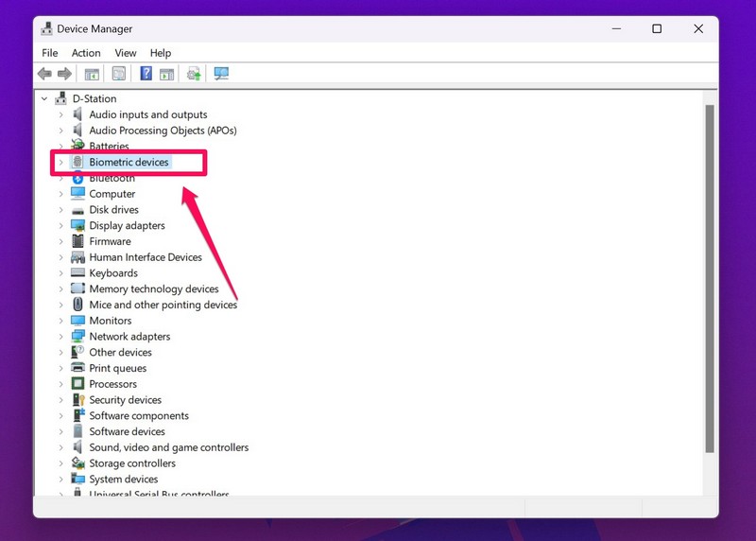Open the File menu
The width and height of the screenshot is (756, 541).
tap(50, 53)
